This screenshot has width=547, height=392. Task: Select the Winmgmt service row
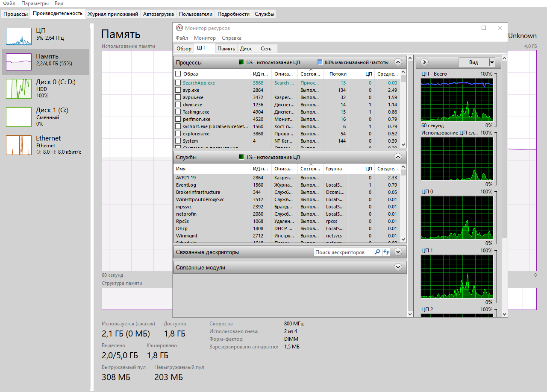[287, 236]
